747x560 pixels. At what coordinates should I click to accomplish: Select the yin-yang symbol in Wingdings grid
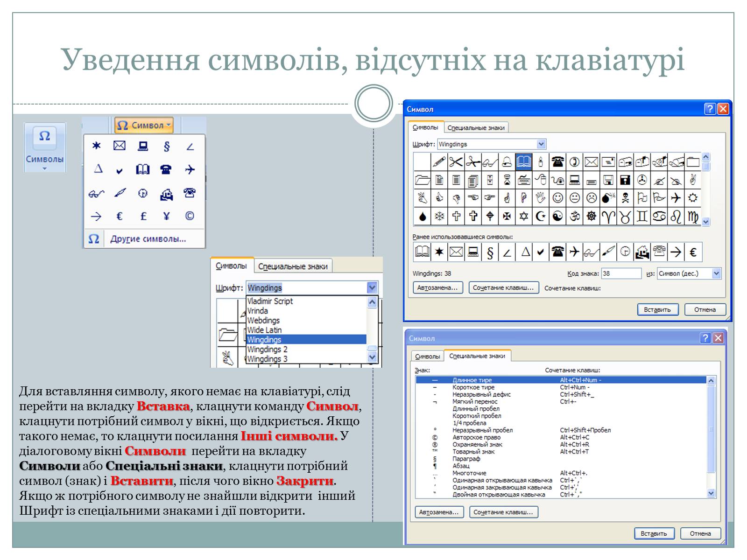pyautogui.click(x=557, y=216)
